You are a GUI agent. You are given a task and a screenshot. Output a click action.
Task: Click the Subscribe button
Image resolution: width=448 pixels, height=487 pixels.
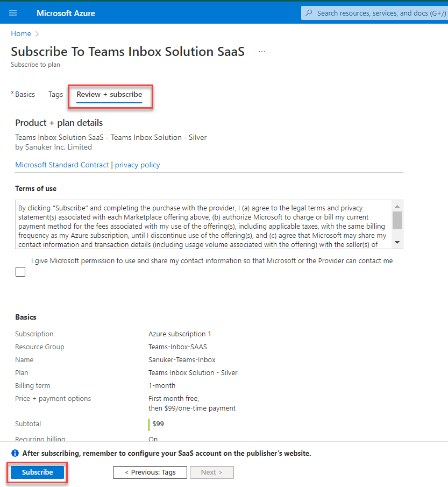37,472
